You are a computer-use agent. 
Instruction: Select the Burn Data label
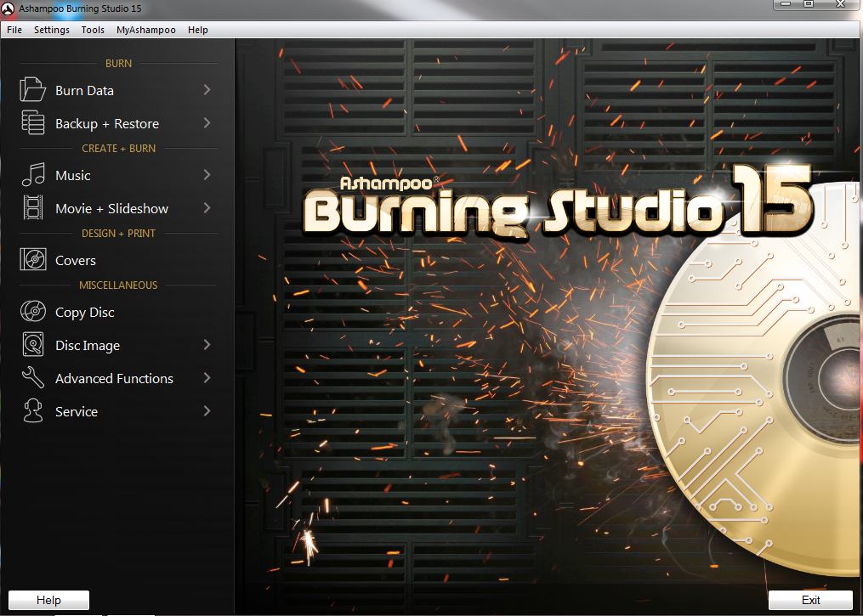click(84, 91)
